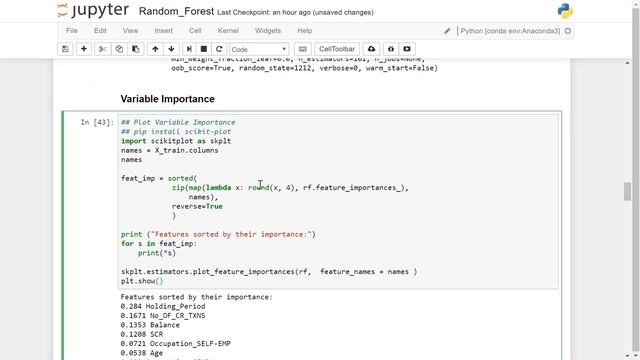The height and width of the screenshot is (360, 640).
Task: Open the View menu
Action: [130, 31]
